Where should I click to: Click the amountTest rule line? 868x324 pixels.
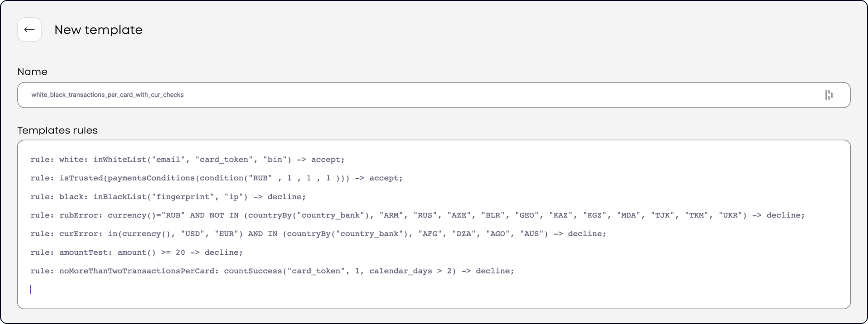[137, 253]
